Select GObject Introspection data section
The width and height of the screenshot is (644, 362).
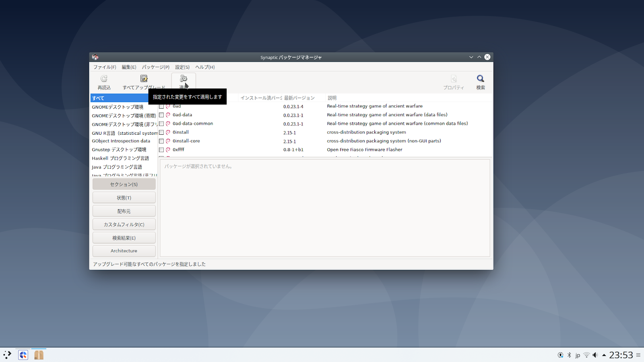point(124,141)
